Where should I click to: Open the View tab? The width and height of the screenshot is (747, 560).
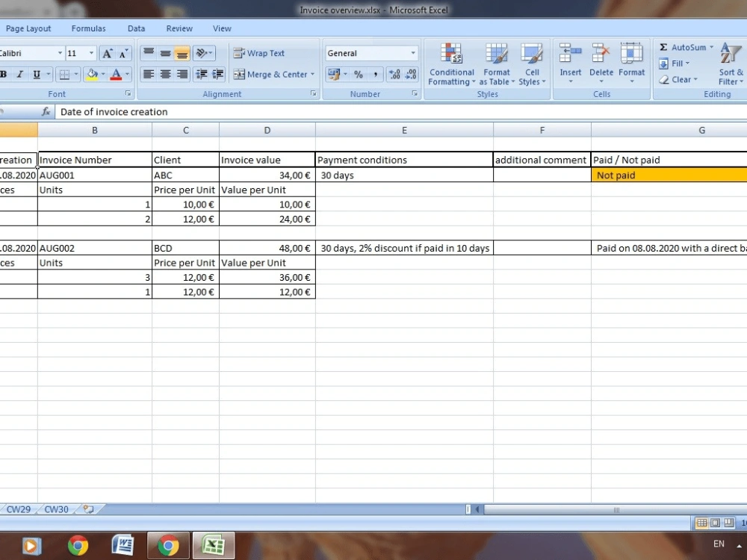point(222,28)
